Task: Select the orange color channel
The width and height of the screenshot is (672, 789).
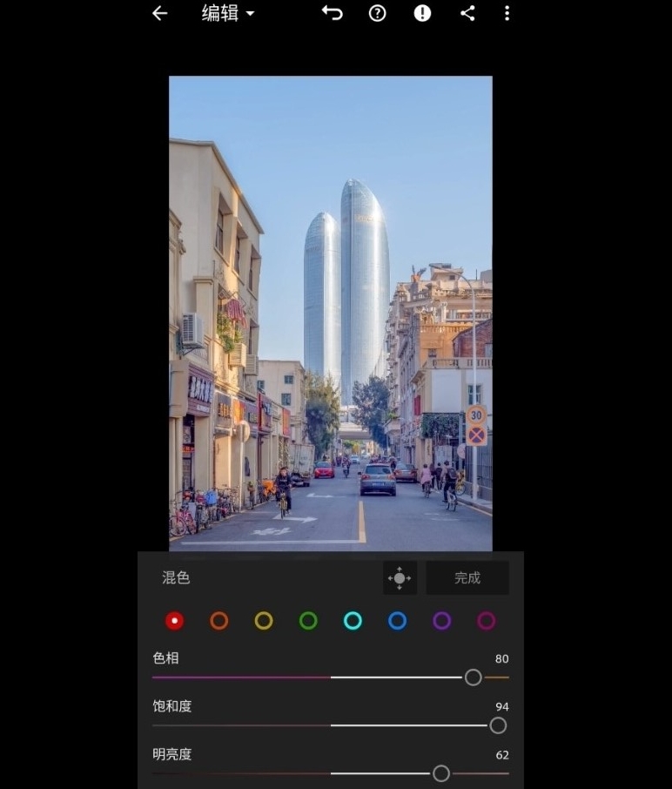Action: coord(218,621)
